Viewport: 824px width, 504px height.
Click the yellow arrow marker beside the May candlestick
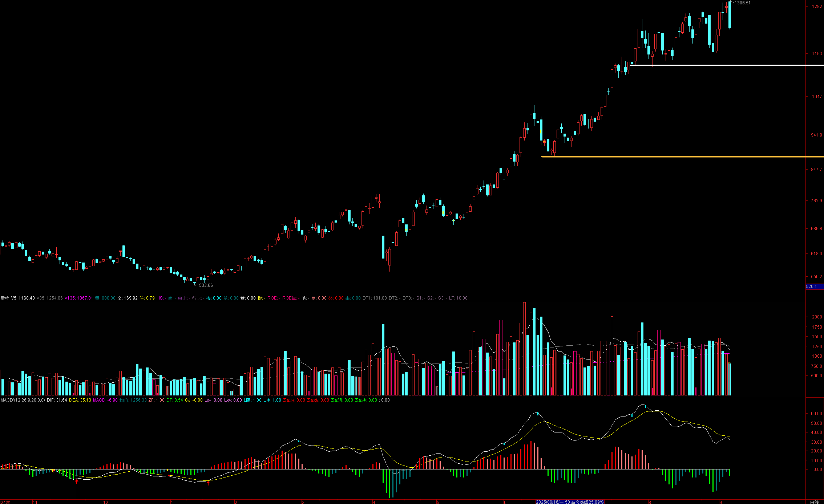click(x=453, y=220)
